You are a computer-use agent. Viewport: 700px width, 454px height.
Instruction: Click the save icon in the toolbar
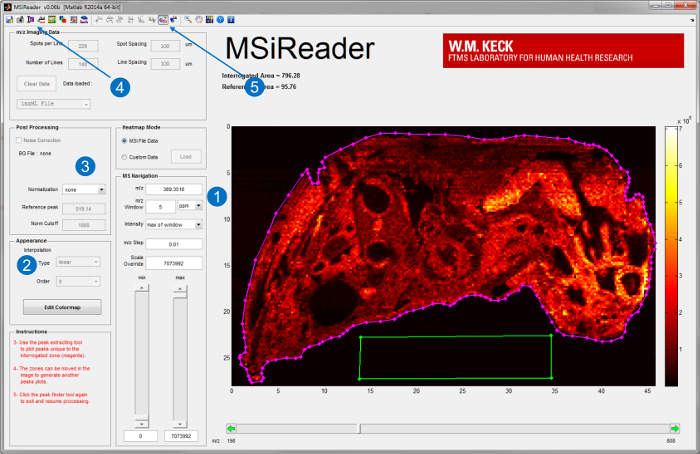(x=9, y=20)
